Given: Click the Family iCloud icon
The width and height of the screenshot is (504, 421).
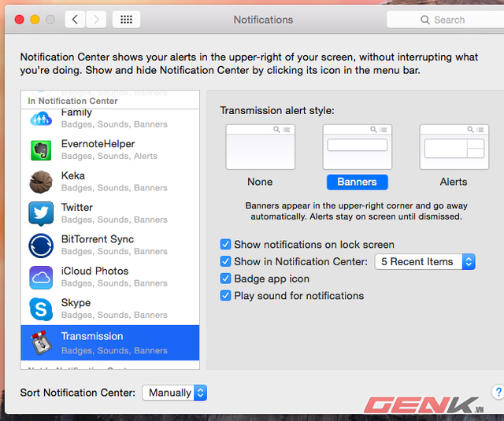Looking at the screenshot, I should tap(41, 119).
